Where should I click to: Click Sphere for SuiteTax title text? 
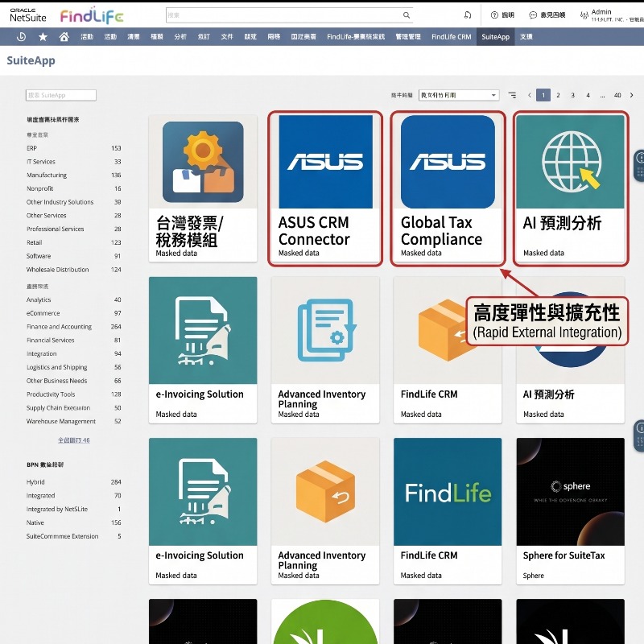point(564,555)
